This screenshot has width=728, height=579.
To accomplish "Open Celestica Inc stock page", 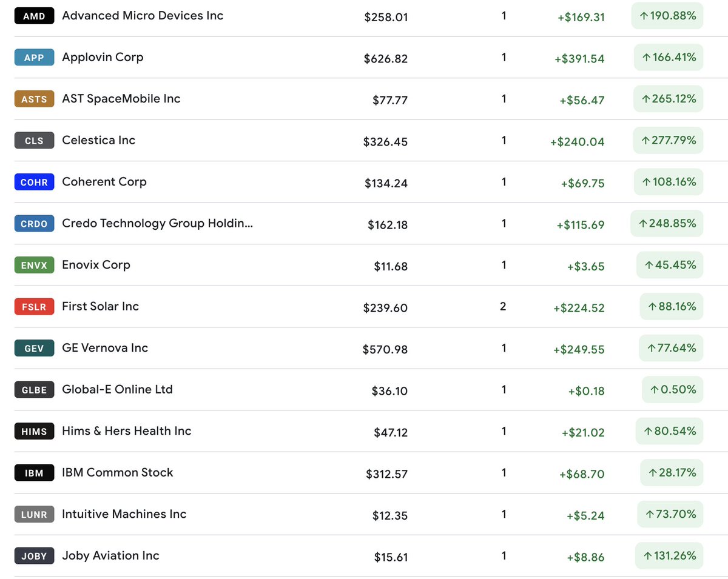I will click(98, 140).
